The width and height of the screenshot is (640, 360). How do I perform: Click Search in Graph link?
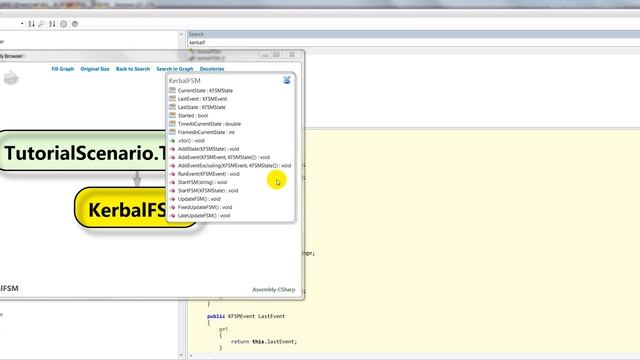tap(175, 69)
